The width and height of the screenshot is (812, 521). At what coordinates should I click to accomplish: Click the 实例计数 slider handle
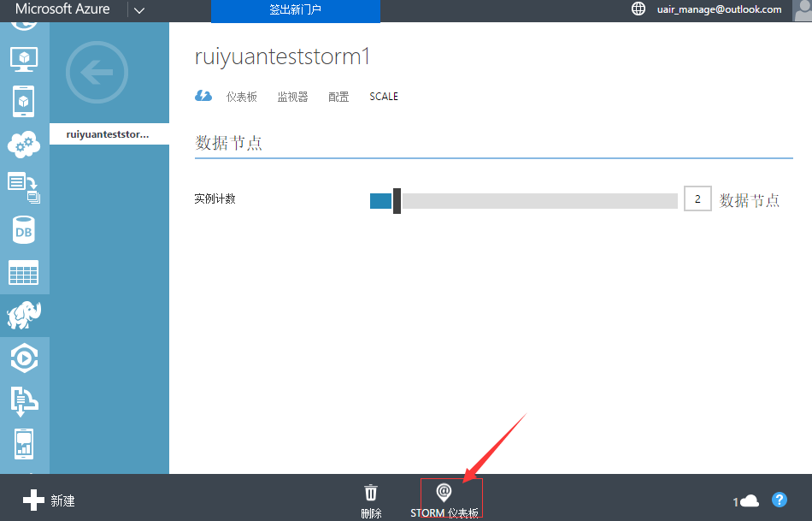pyautogui.click(x=397, y=201)
